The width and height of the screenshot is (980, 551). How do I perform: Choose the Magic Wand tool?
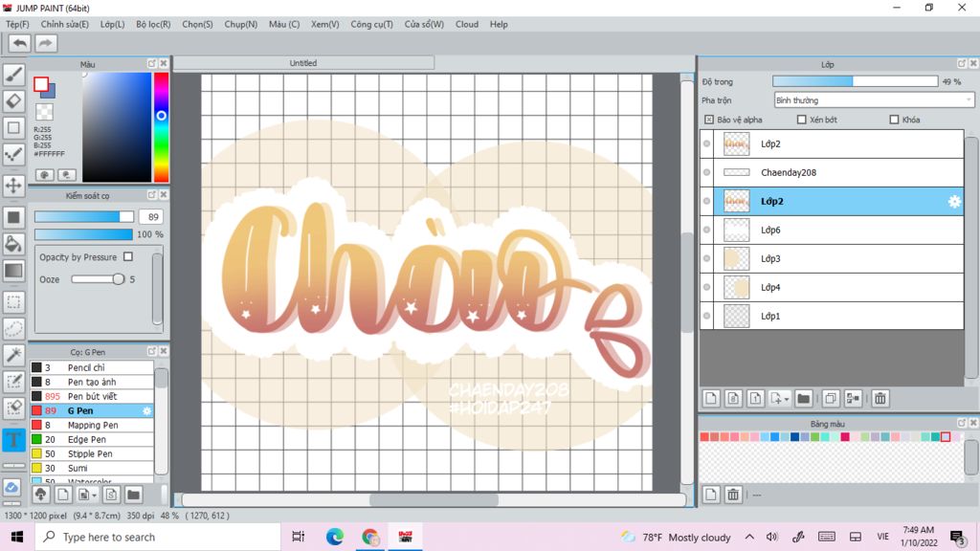(13, 355)
